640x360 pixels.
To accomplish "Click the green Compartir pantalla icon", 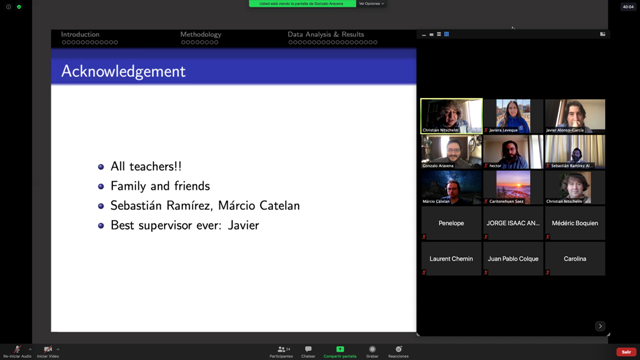I will tap(340, 349).
